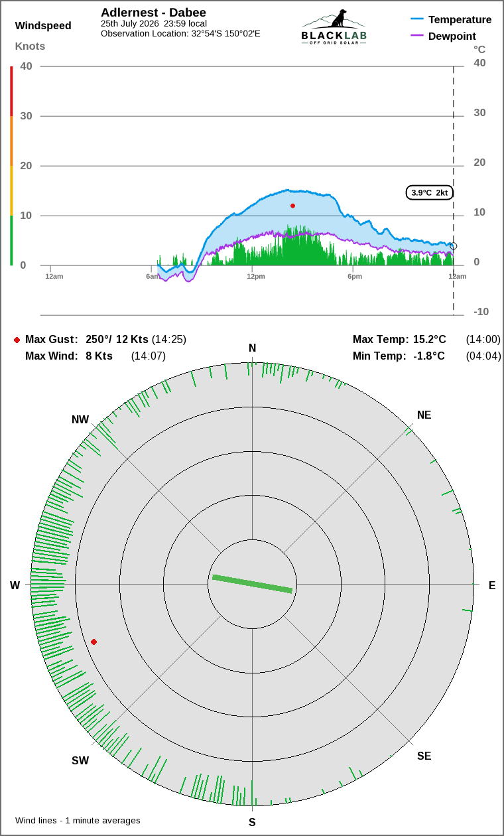
Task: Click the 6am time axis label
Action: point(153,276)
